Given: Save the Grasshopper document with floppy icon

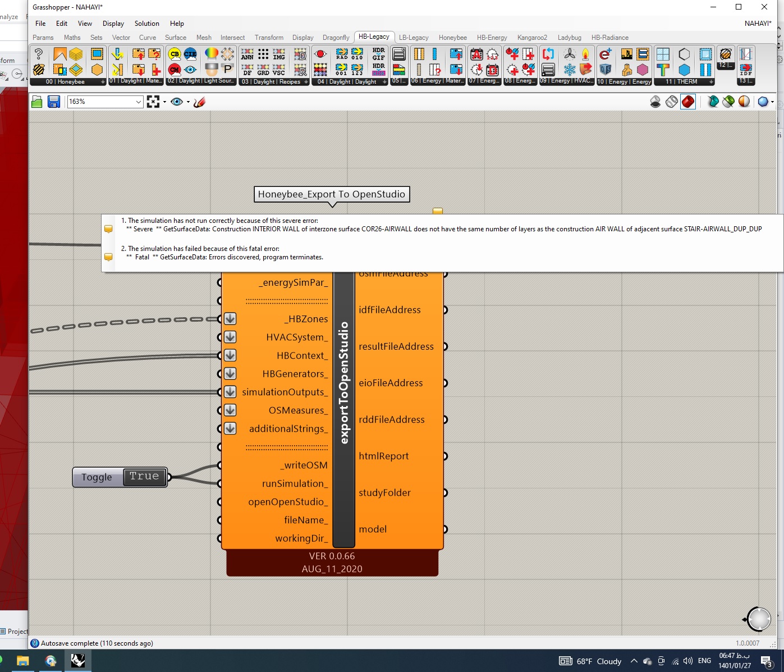Looking at the screenshot, I should tap(54, 102).
